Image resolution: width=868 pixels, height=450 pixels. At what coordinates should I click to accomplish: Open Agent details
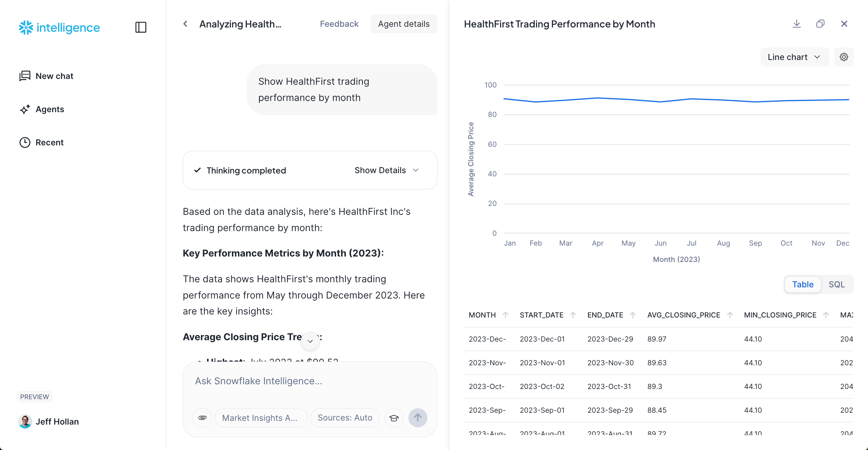[x=403, y=24]
